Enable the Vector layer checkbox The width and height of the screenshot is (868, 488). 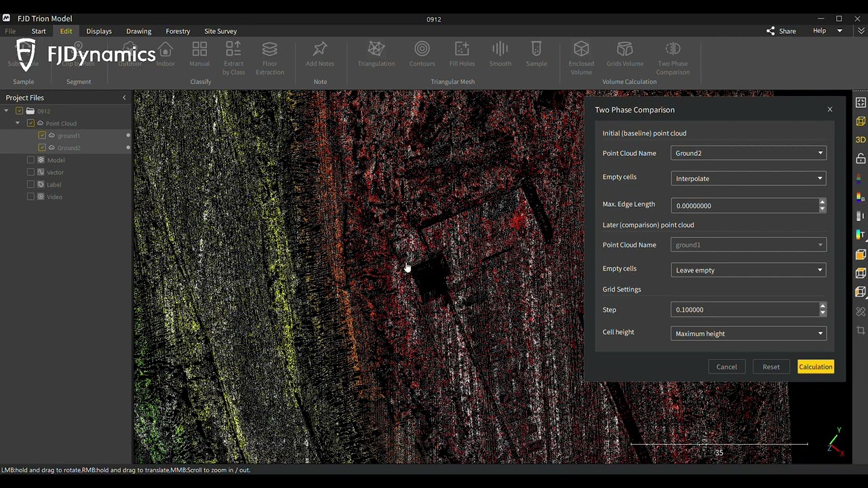[31, 172]
